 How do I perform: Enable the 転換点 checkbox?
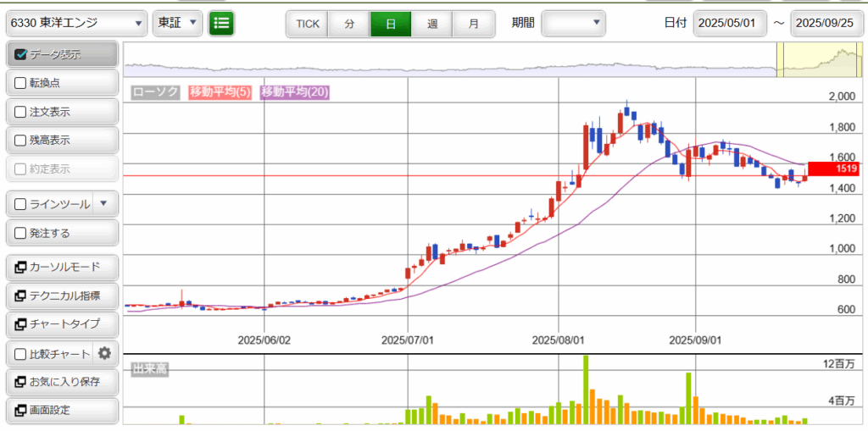[22, 83]
